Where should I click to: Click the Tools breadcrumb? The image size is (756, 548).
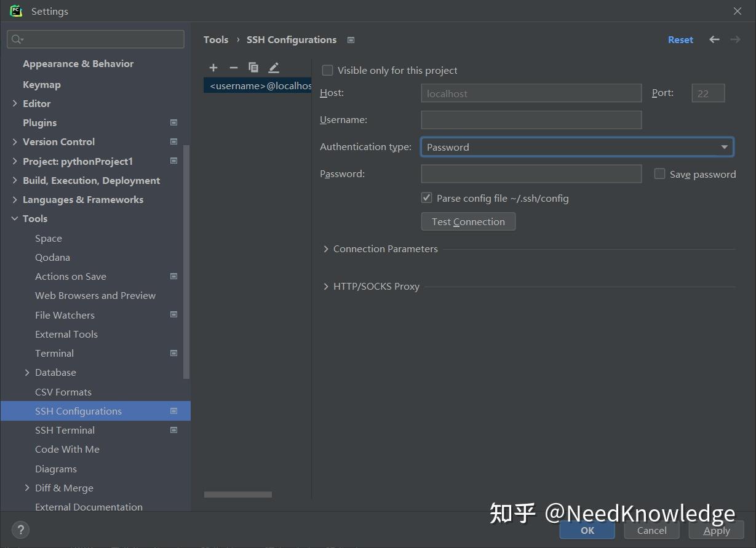tap(216, 39)
